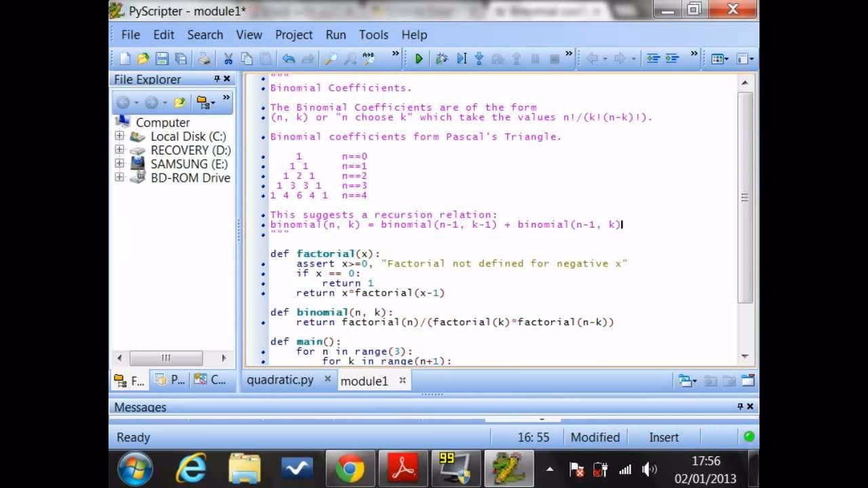Click the Step Into icon
The image size is (868, 488).
(479, 59)
